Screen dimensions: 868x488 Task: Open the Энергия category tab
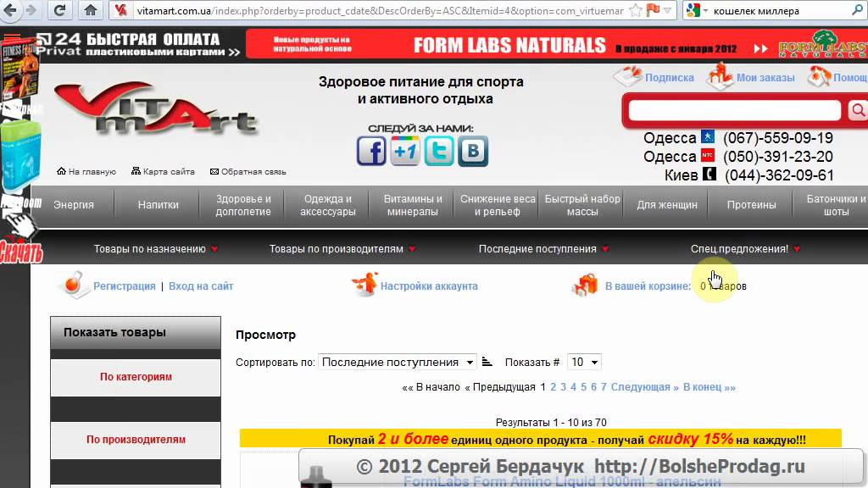click(x=74, y=205)
